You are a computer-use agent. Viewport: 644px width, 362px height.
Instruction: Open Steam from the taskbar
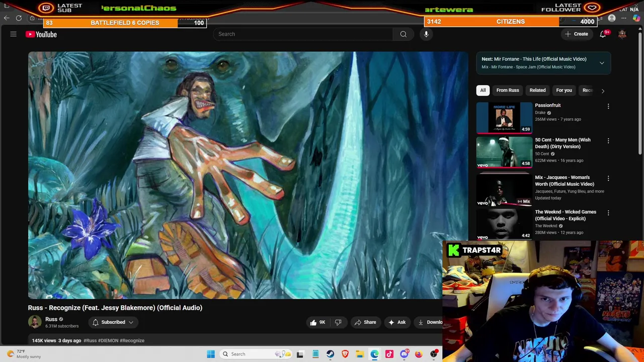pyautogui.click(x=330, y=354)
